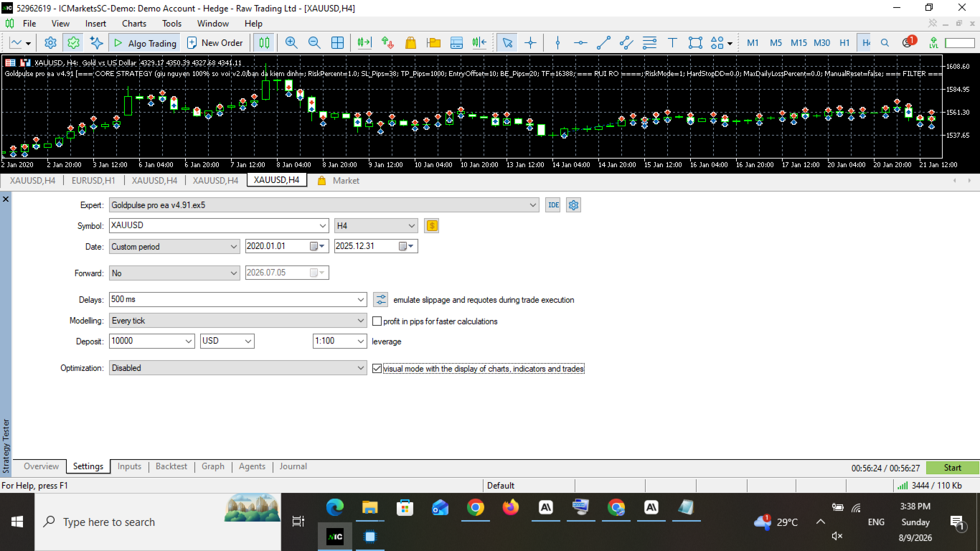
Task: Select the text label tool
Action: [672, 42]
